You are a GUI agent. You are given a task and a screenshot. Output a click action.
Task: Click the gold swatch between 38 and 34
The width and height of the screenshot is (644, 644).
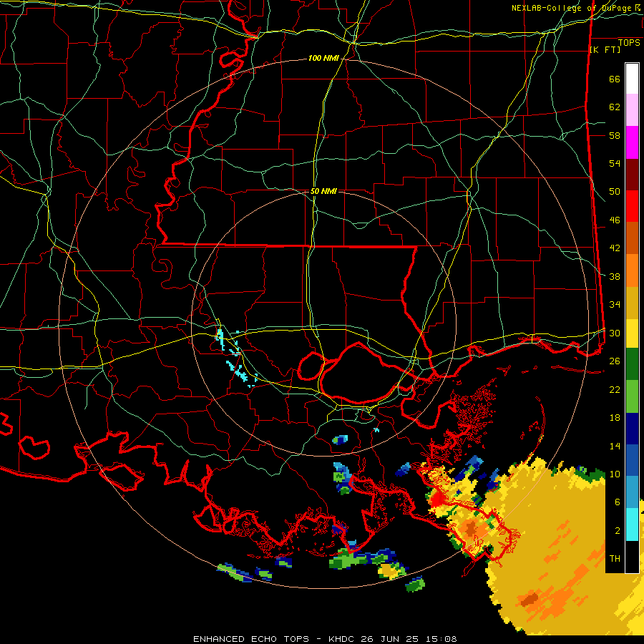[x=632, y=303]
